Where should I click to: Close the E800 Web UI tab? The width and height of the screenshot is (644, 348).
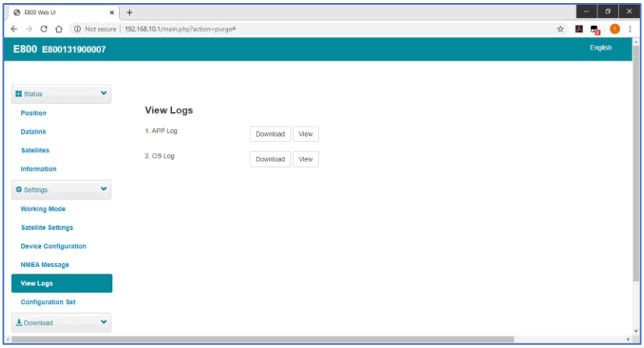click(112, 12)
